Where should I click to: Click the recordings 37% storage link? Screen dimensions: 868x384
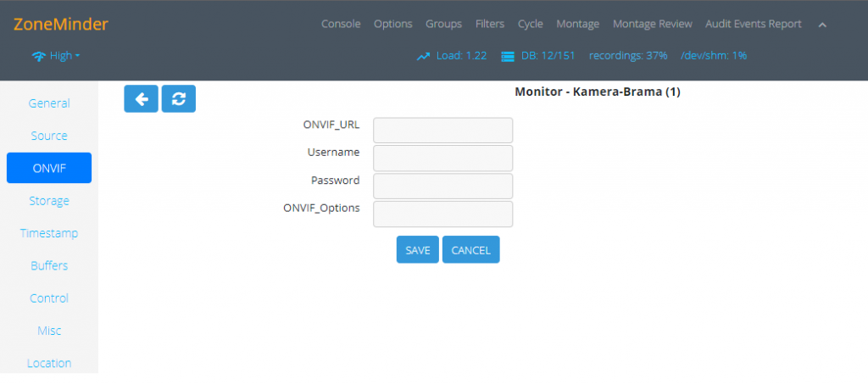pos(628,56)
